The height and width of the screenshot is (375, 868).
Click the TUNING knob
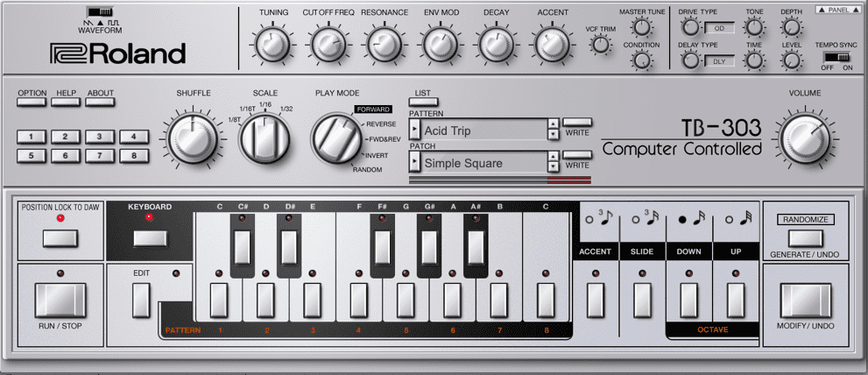point(273,45)
